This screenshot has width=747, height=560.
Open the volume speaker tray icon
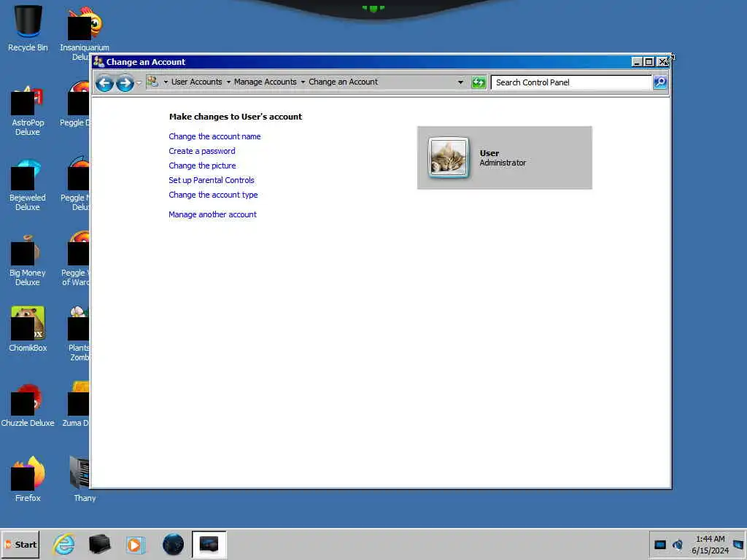[678, 545]
